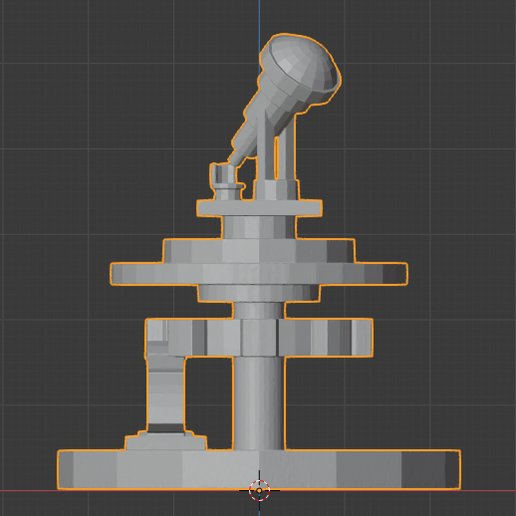
Task: Click the 3D cursor at the origin
Action: [259, 490]
